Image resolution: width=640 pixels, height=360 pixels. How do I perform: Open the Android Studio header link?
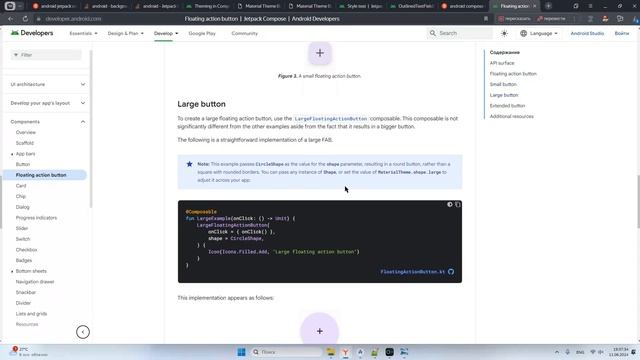tap(587, 33)
